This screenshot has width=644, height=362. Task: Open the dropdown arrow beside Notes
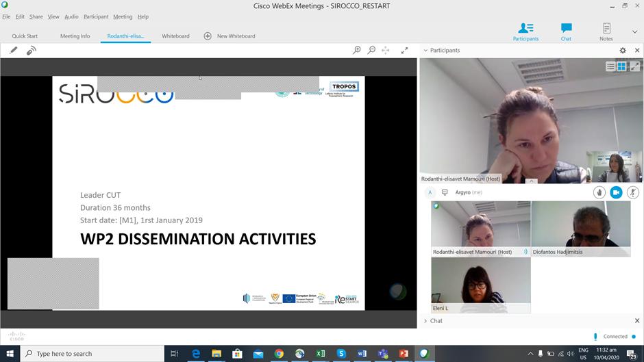click(634, 31)
